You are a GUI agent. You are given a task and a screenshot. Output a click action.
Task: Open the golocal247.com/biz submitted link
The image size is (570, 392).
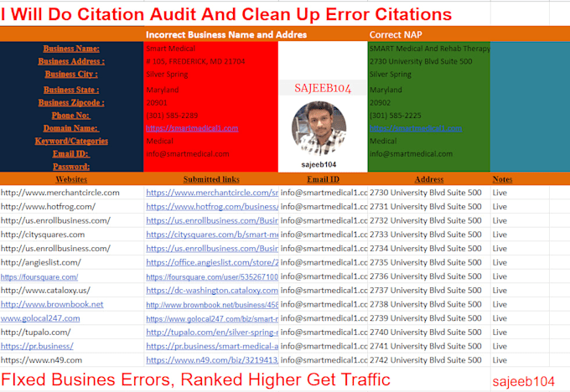pyautogui.click(x=212, y=318)
